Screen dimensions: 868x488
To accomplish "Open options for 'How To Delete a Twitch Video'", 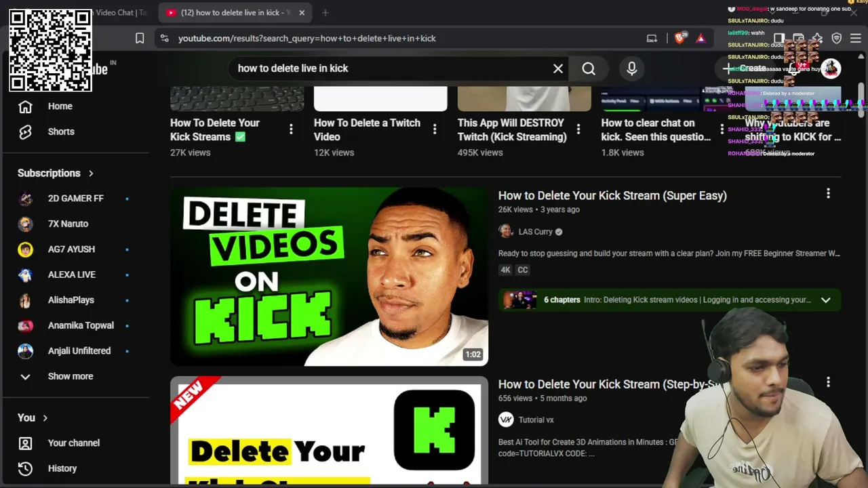I will (x=435, y=129).
